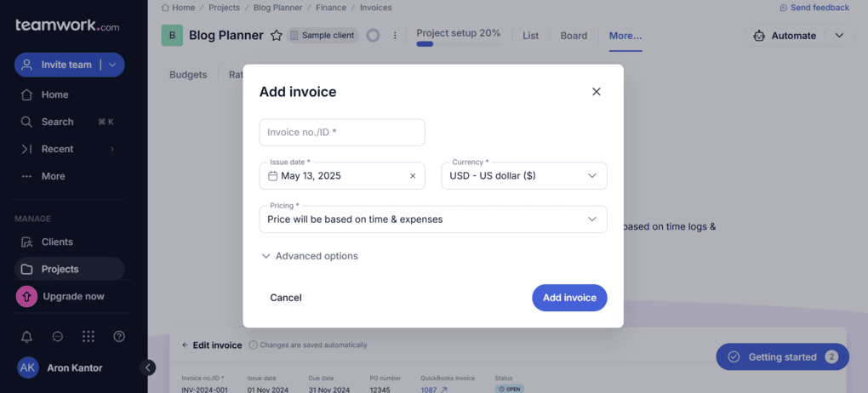Open the Budgets tab
Screen dimensions: 868x393
pyautogui.click(x=188, y=75)
